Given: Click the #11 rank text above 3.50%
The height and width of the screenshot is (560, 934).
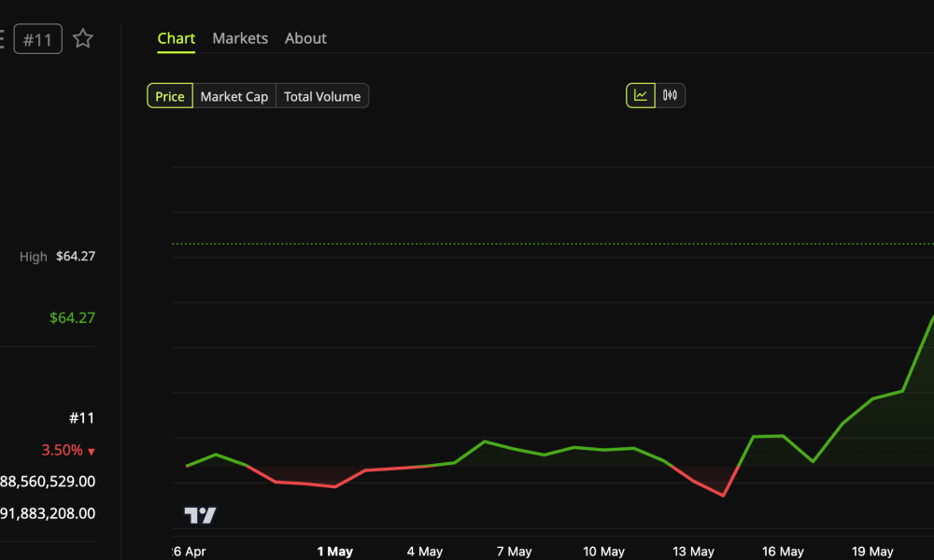Looking at the screenshot, I should click(81, 418).
